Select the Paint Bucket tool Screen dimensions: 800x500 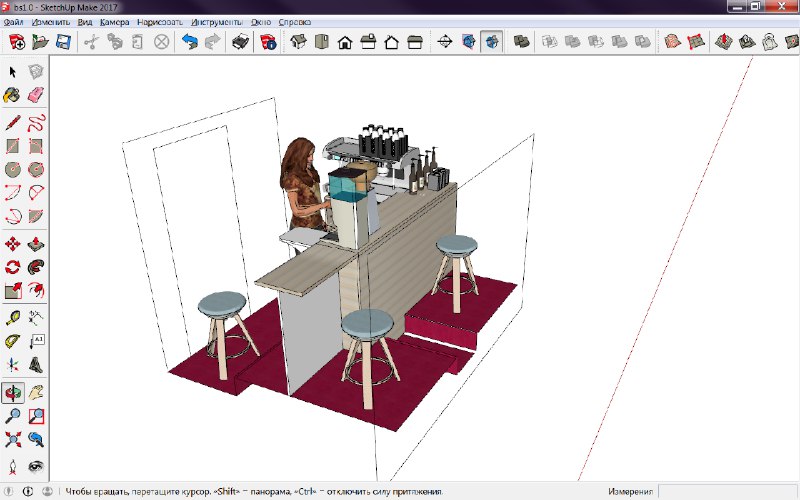click(13, 95)
